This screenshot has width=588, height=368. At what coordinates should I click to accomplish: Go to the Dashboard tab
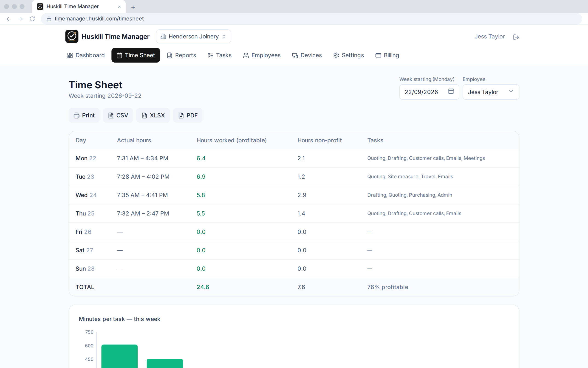tap(86, 55)
